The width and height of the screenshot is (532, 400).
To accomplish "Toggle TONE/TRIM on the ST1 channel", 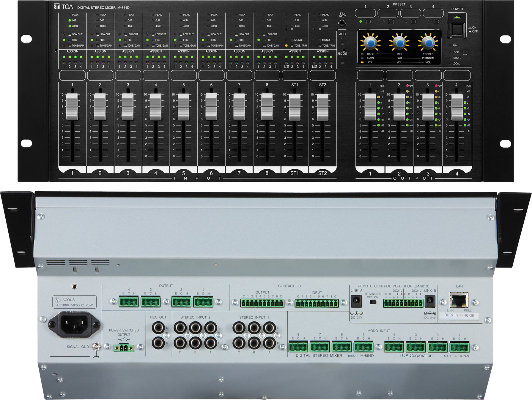I will point(292,46).
